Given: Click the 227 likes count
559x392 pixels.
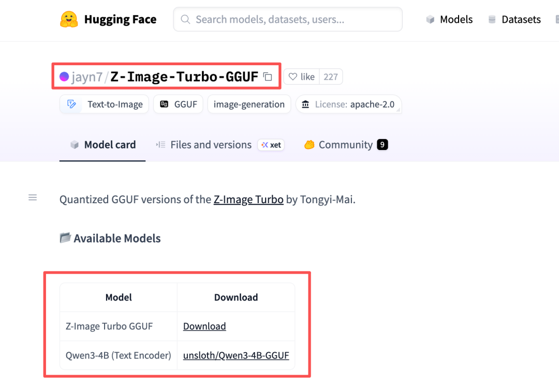Looking at the screenshot, I should (x=331, y=77).
